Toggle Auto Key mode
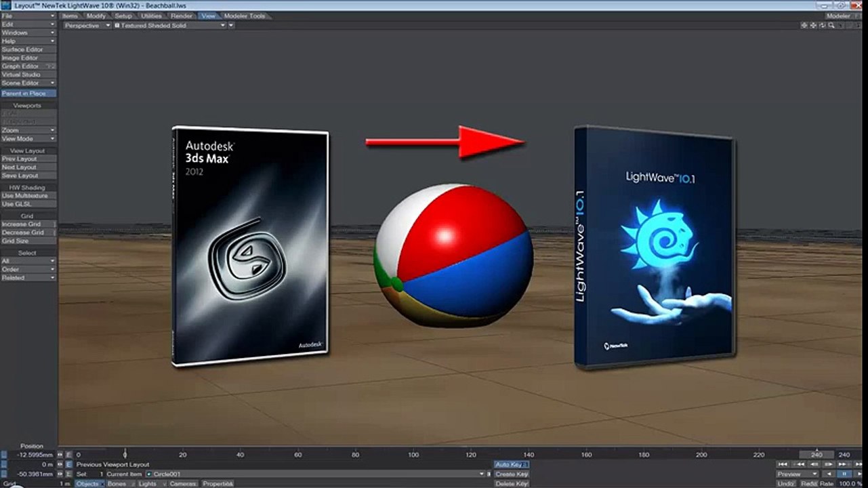868x488 pixels. [x=512, y=464]
